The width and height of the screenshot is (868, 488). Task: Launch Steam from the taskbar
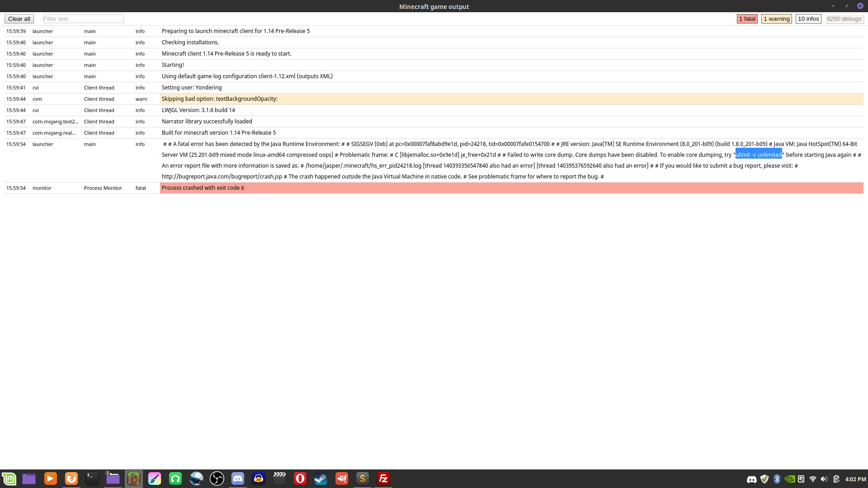click(321, 479)
